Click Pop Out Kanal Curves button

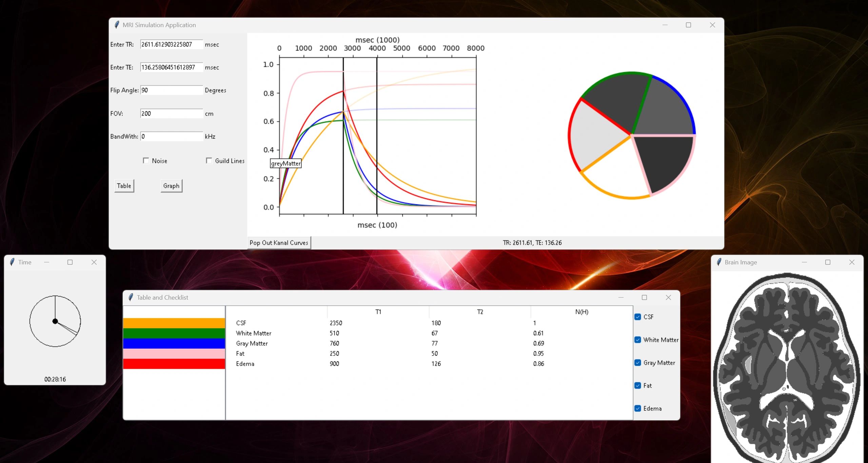click(279, 243)
